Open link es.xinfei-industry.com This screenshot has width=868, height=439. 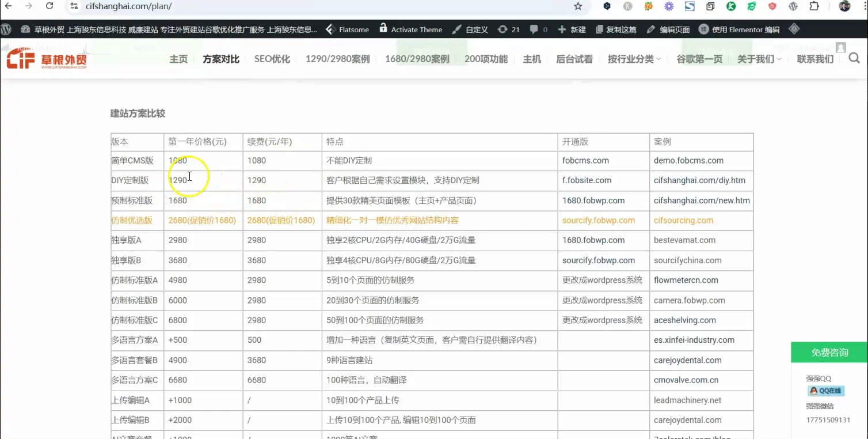pyautogui.click(x=694, y=340)
